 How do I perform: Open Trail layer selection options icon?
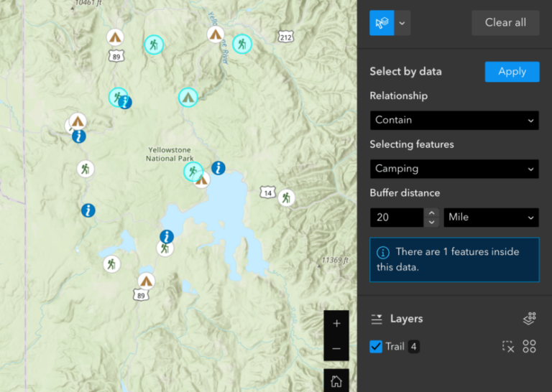point(530,347)
